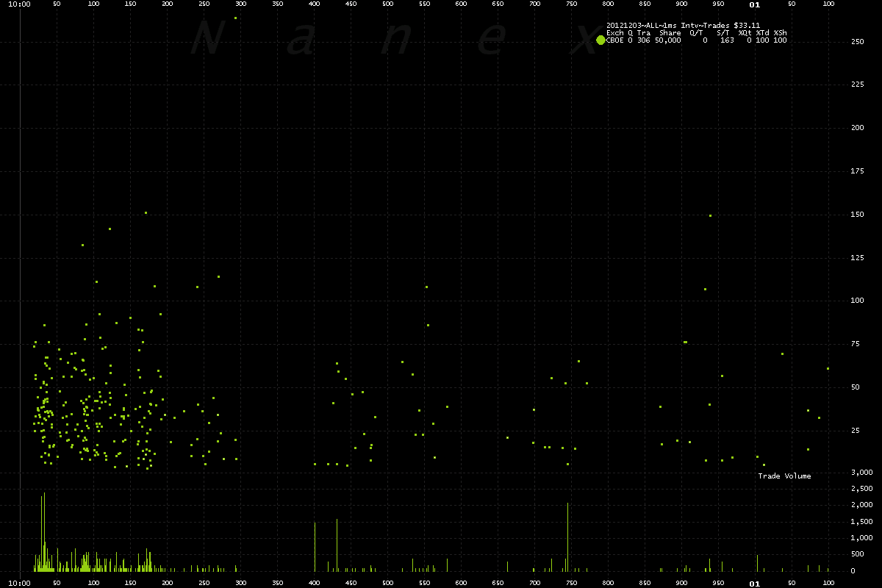The height and width of the screenshot is (588, 882).
Task: Click the 'Tra' legend column header
Action: [x=644, y=33]
